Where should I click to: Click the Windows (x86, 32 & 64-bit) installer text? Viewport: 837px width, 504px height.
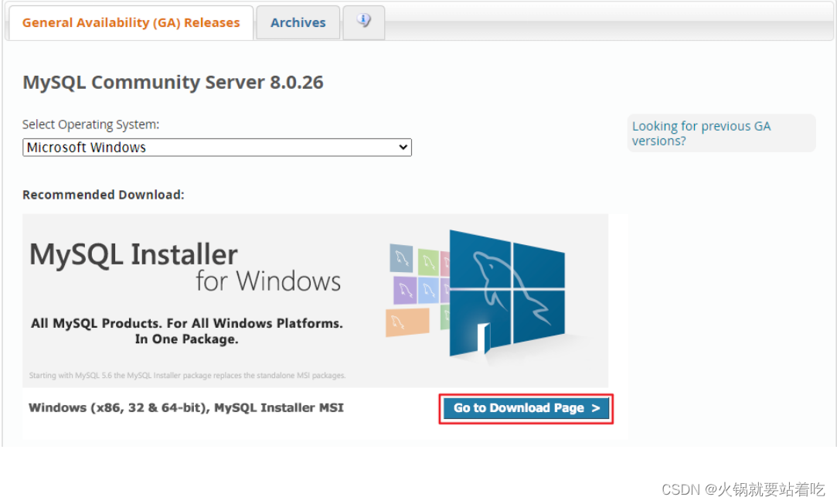point(185,408)
